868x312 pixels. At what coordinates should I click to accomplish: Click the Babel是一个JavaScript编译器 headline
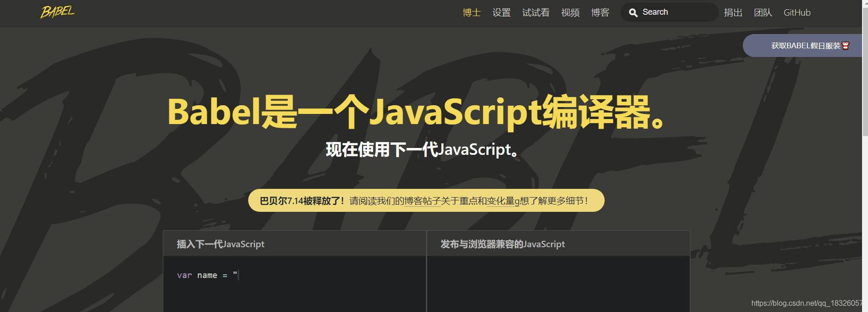tap(417, 112)
